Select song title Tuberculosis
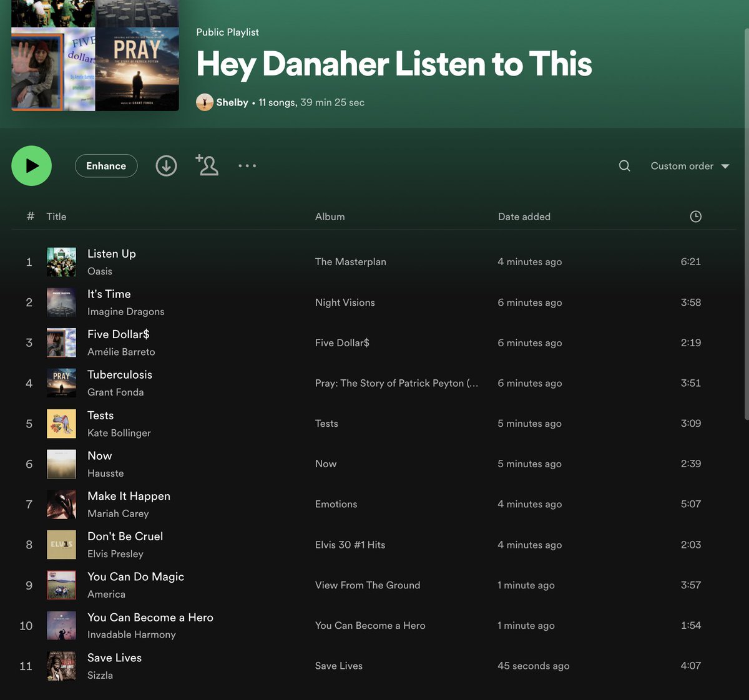Viewport: 749px width, 700px height. 120,375
